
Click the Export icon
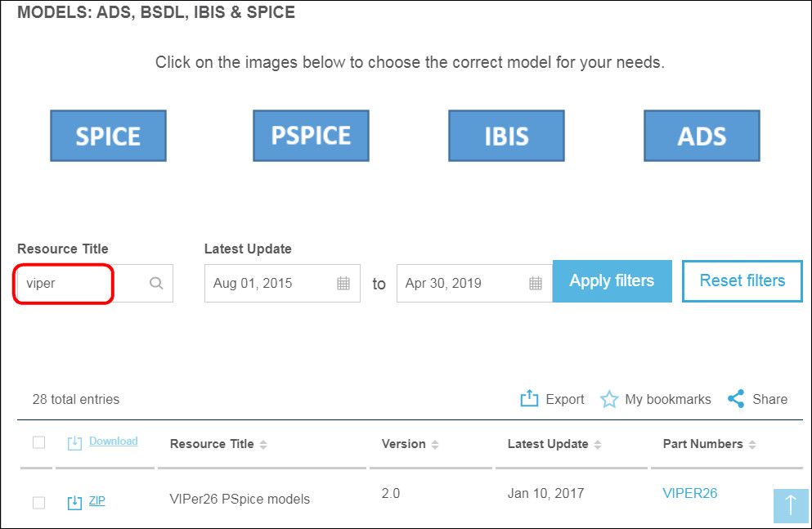pos(529,398)
